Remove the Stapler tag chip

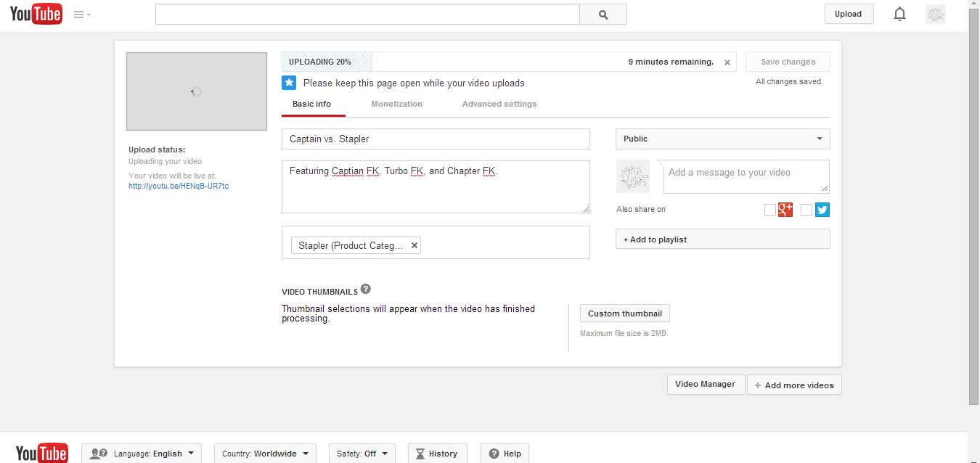[x=415, y=245]
